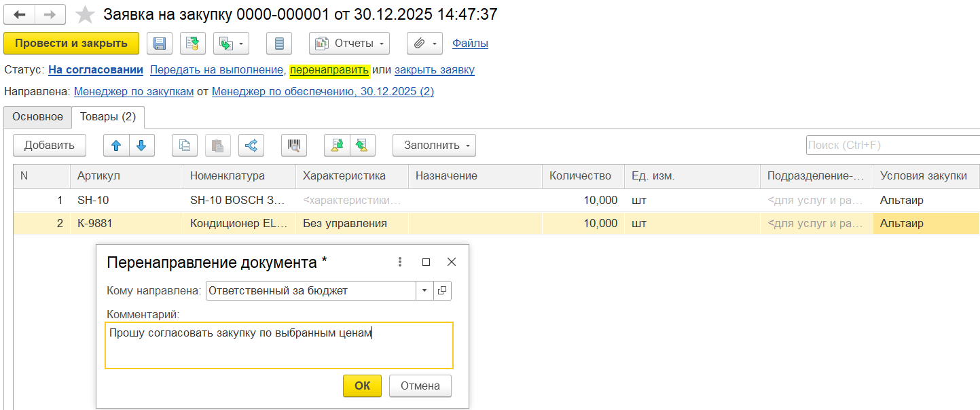Click the Поиск search field

(891, 145)
